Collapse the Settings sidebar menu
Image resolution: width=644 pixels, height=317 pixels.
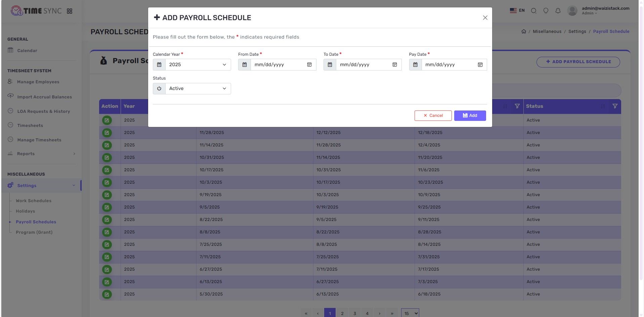tap(74, 186)
